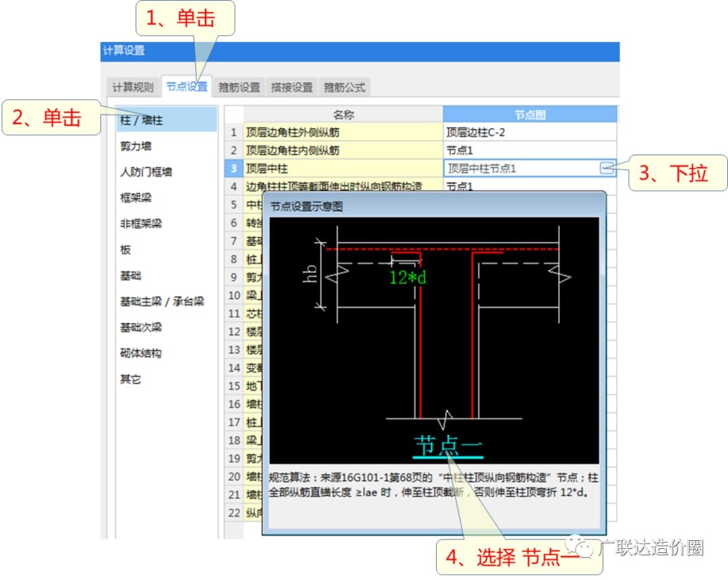Screen dimensions: 728x580
Task: Select the 顶层边角柱内侧纵筋 row
Action: tap(342, 150)
